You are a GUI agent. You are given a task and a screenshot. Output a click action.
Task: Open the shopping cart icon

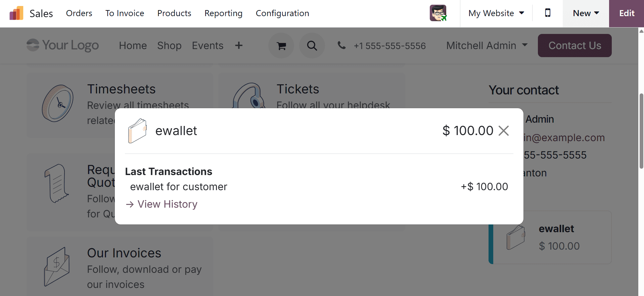[x=281, y=46]
